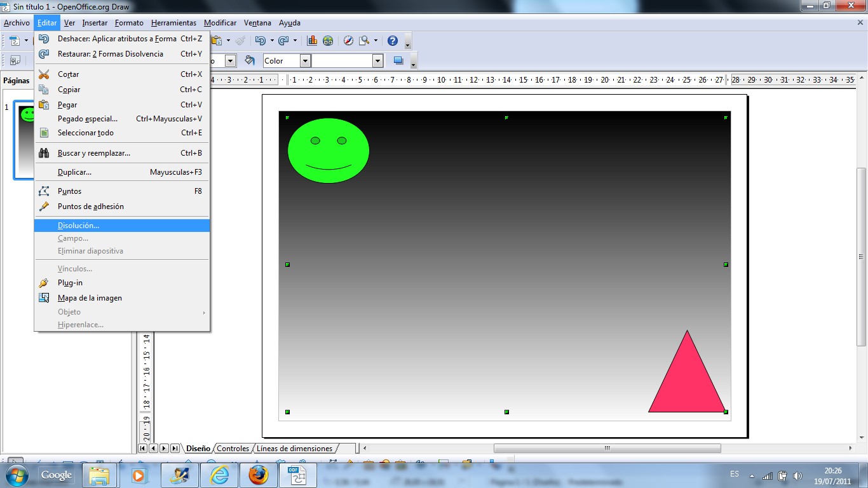Image resolution: width=868 pixels, height=488 pixels.
Task: Expand the Paste dropdown arrow
Action: 228,41
